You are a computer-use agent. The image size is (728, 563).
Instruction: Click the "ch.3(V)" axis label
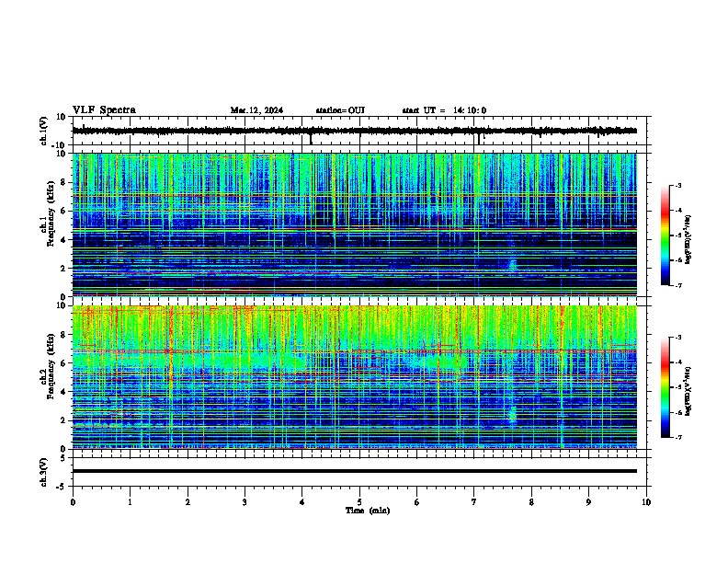[44, 473]
